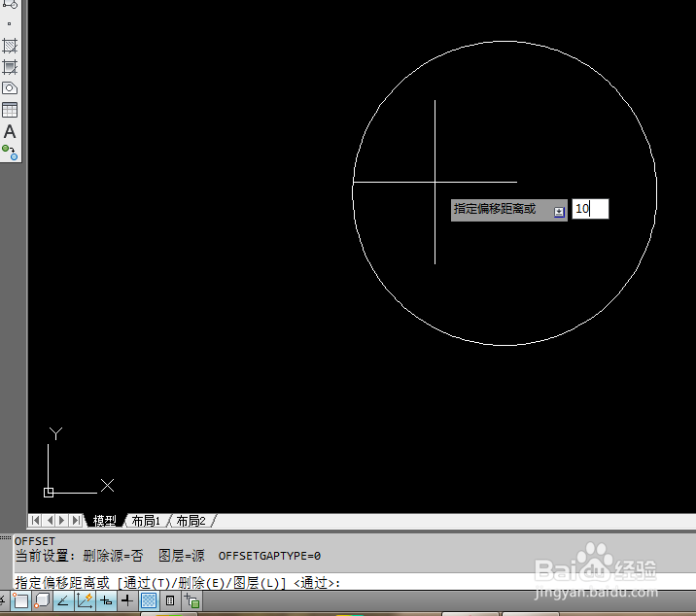Toggle Dynamic UCS in status bar
This screenshot has width=696, height=616.
pyautogui.click(x=85, y=600)
